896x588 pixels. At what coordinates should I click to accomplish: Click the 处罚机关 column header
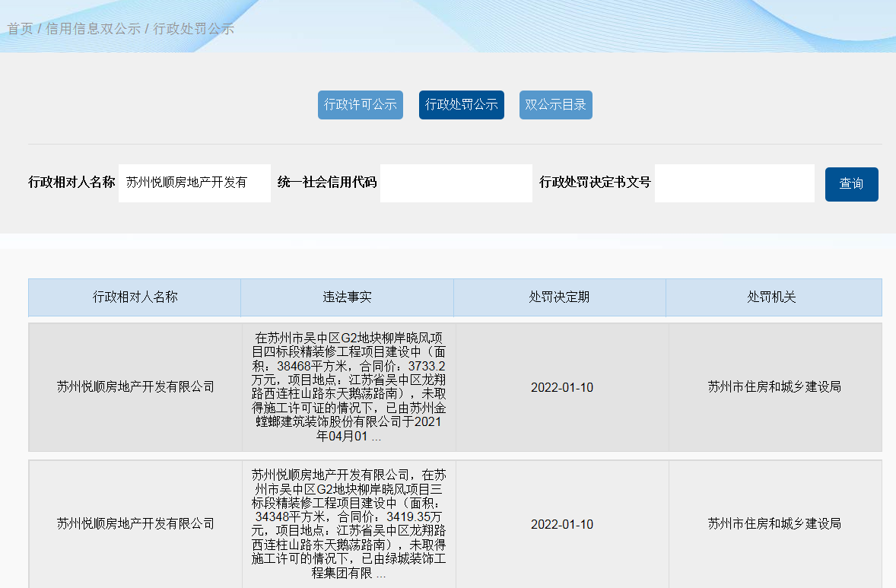(x=773, y=297)
